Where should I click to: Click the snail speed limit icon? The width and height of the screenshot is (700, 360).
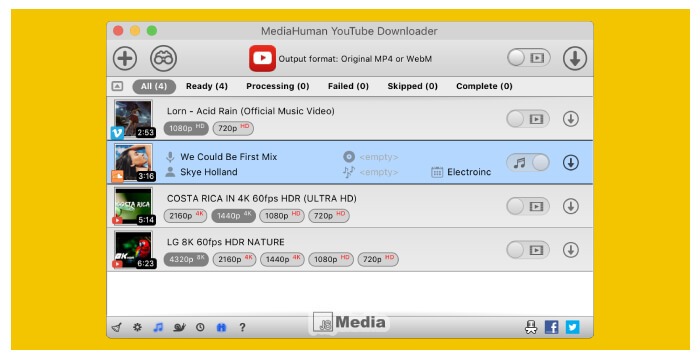[x=179, y=327]
